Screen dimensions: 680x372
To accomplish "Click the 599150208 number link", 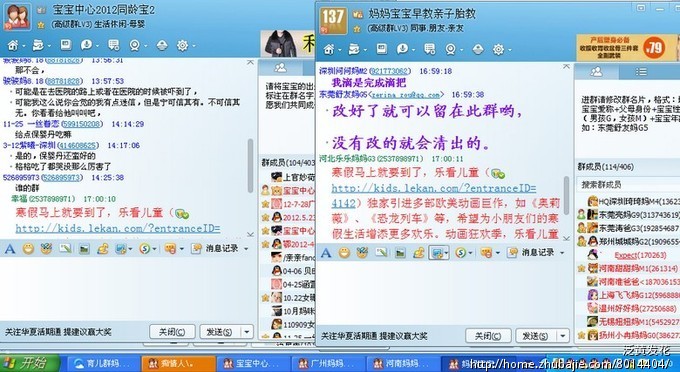I will click(x=82, y=124).
